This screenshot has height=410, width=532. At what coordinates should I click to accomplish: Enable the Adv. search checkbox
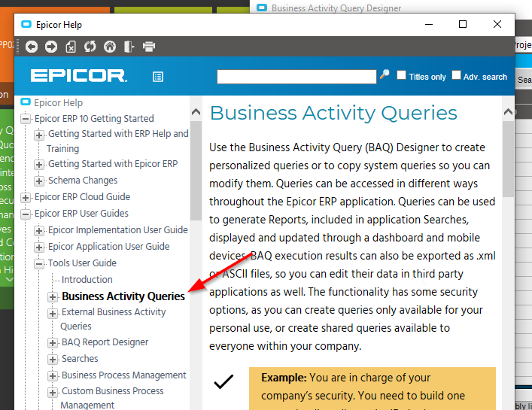click(456, 75)
